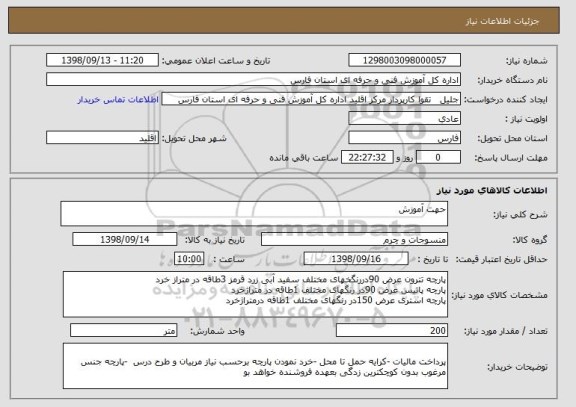Click the delivery city field اقلید

(102, 138)
